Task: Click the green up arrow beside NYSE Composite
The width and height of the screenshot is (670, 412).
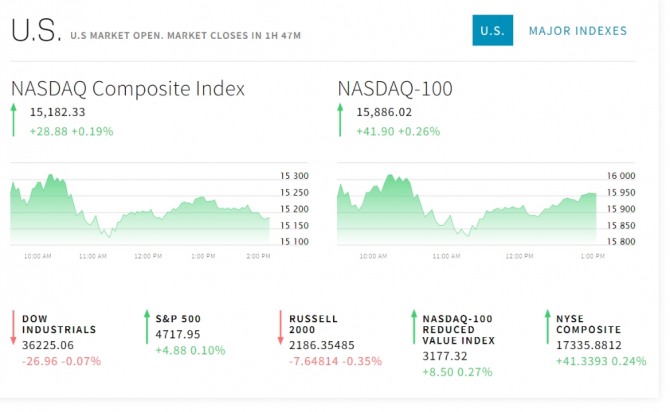Action: click(547, 327)
